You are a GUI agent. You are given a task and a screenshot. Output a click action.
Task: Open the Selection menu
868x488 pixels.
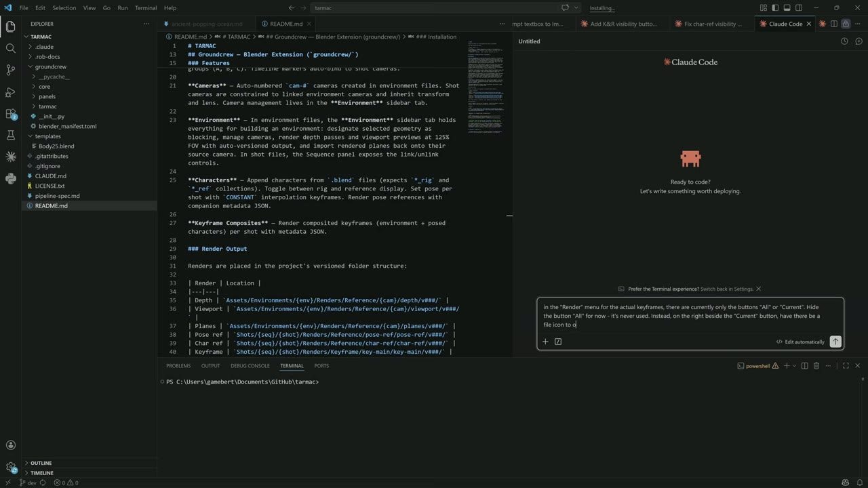click(x=64, y=8)
